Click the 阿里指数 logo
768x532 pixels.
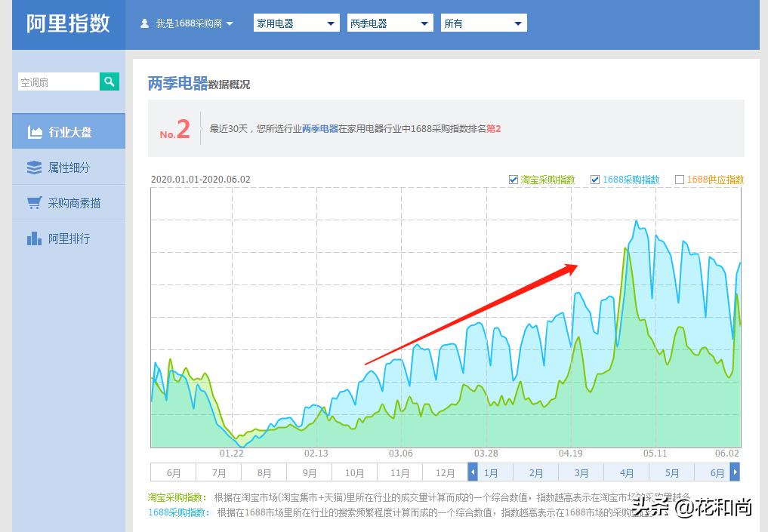tap(66, 23)
